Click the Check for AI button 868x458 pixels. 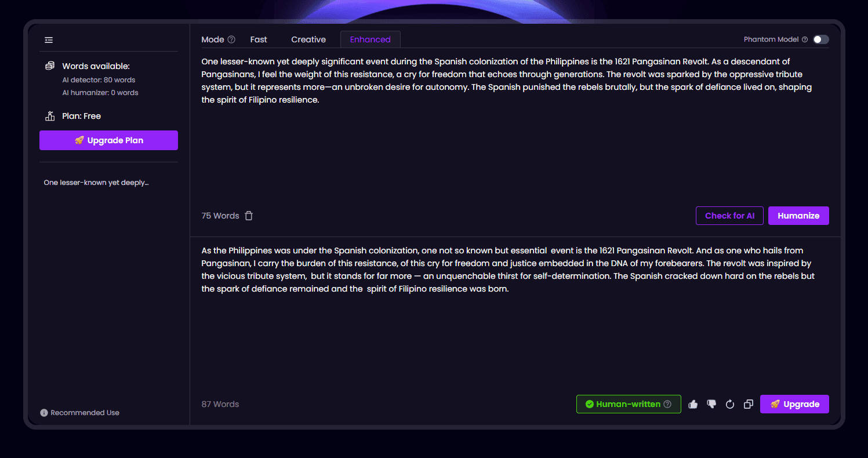click(x=729, y=216)
